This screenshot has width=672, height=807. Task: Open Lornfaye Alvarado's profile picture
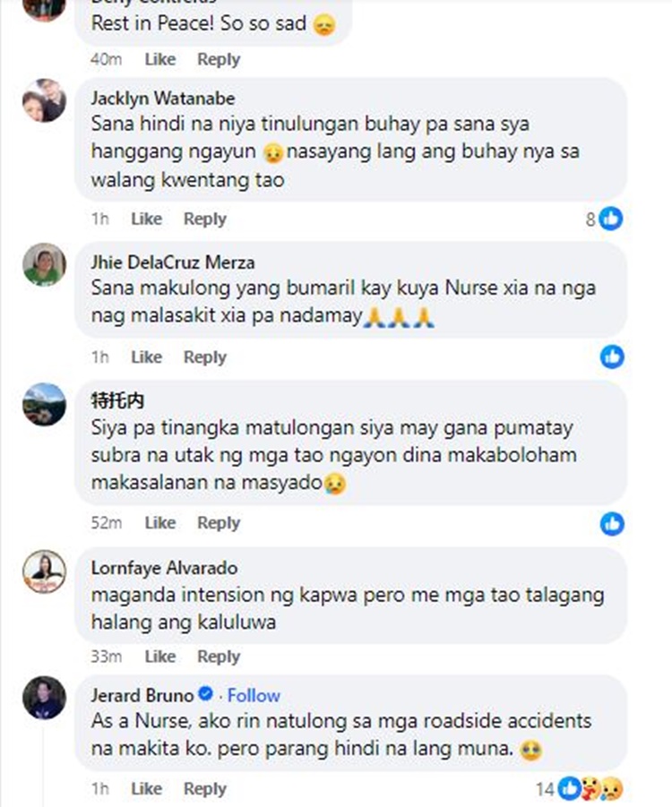click(44, 571)
